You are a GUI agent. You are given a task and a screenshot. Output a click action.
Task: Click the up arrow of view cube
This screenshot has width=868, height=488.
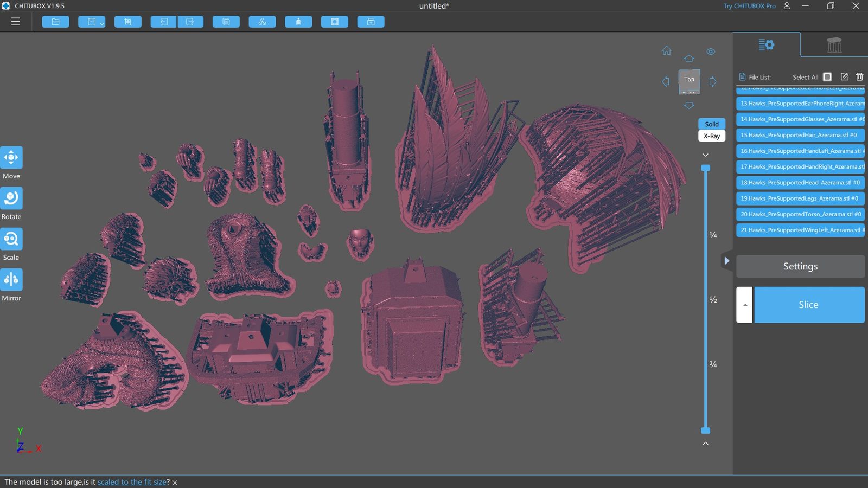pyautogui.click(x=689, y=59)
